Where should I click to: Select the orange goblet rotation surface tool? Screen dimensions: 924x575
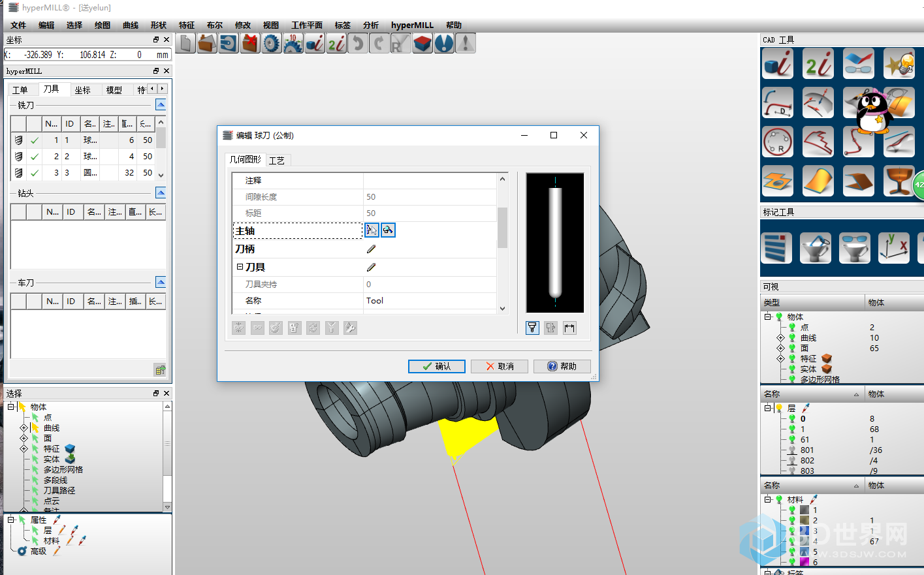coord(899,181)
